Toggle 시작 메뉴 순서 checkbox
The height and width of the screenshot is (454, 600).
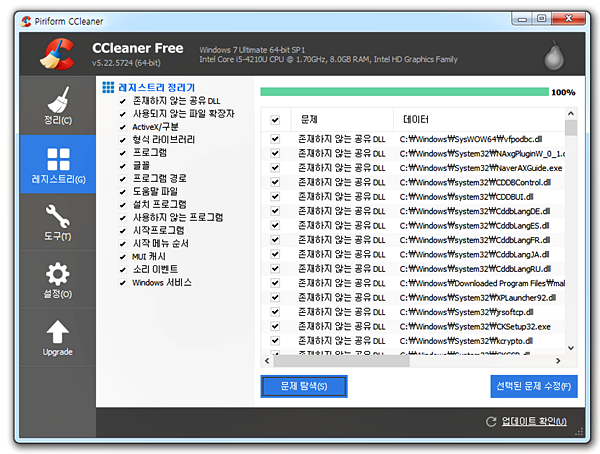122,244
